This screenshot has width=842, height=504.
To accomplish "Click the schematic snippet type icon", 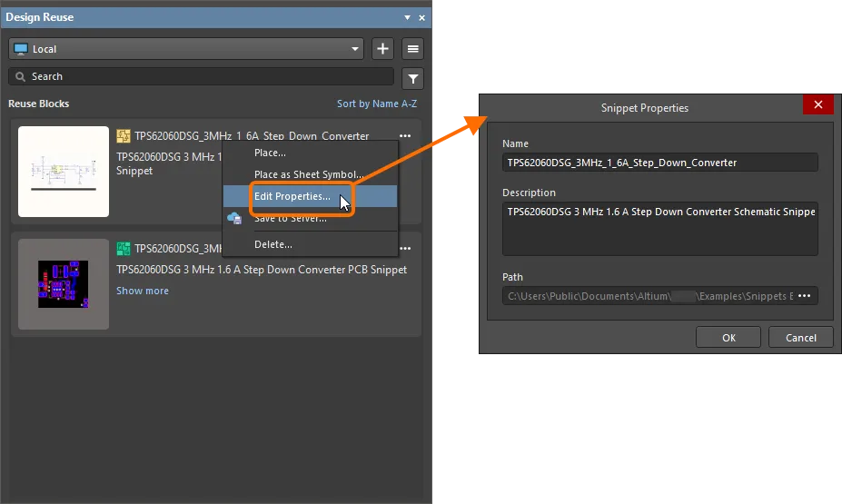I will click(124, 136).
